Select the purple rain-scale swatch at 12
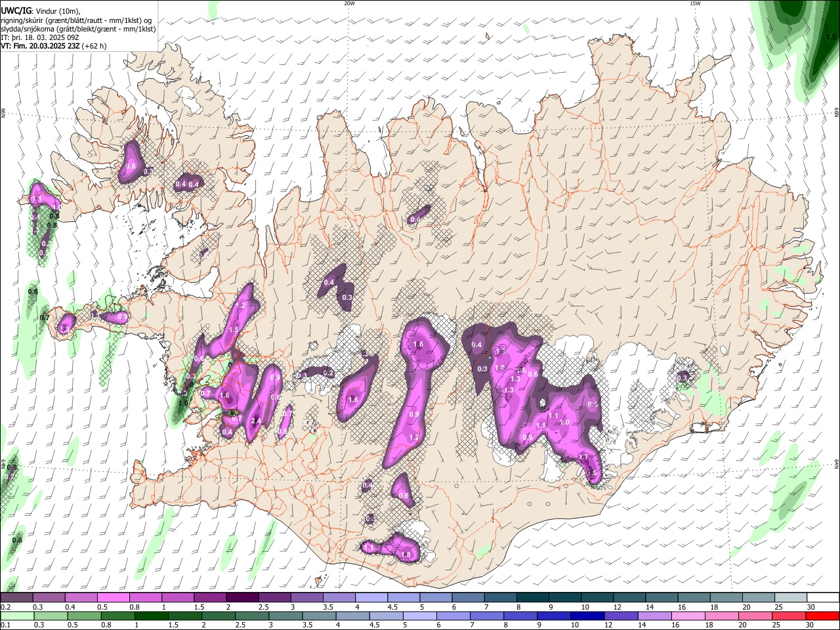 coord(621,616)
